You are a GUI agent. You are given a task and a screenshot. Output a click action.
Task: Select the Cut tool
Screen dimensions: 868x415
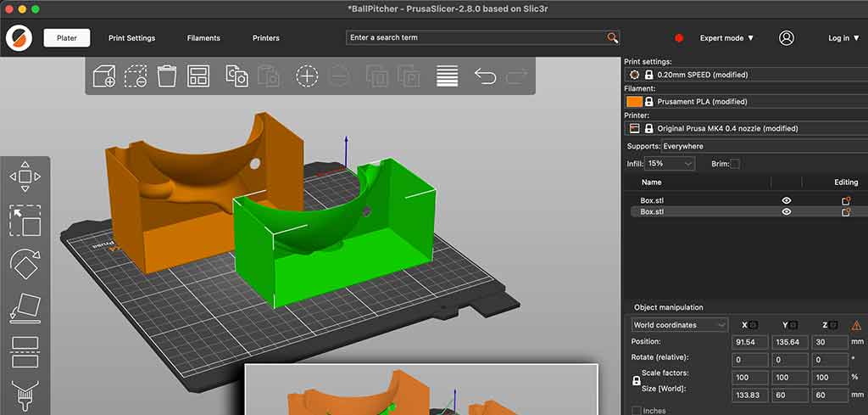pyautogui.click(x=25, y=352)
